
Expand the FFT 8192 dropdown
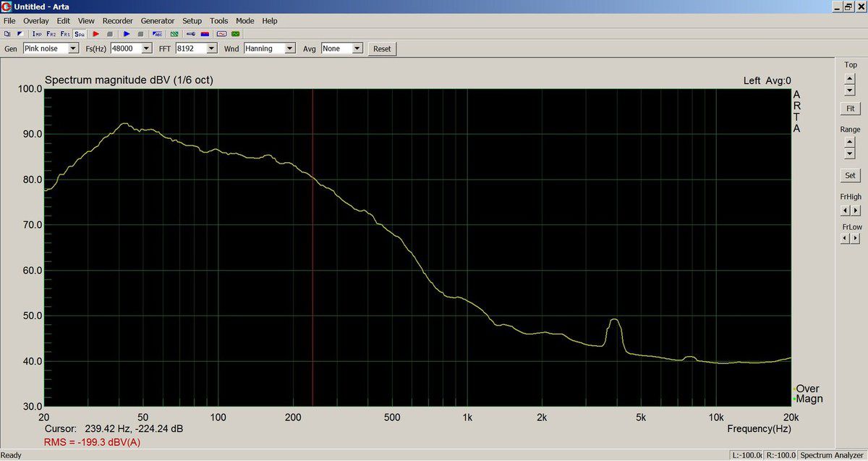(x=212, y=48)
